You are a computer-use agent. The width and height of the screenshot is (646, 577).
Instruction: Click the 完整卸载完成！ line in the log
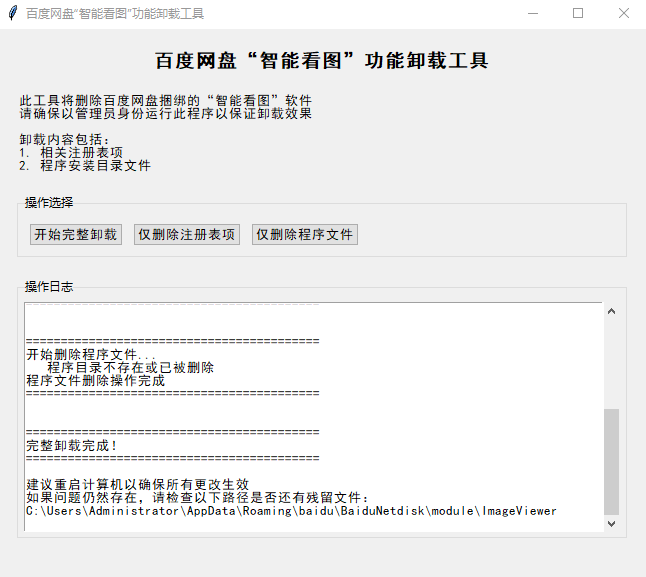pyautogui.click(x=72, y=446)
